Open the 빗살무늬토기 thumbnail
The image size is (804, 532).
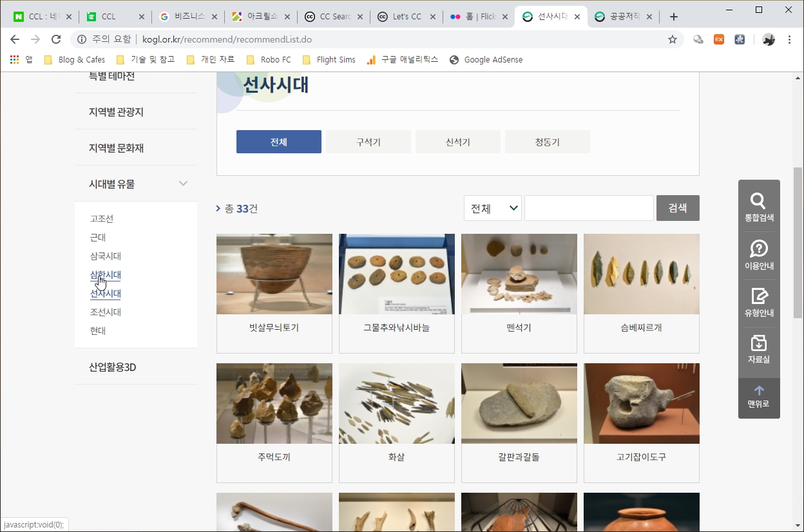click(274, 274)
